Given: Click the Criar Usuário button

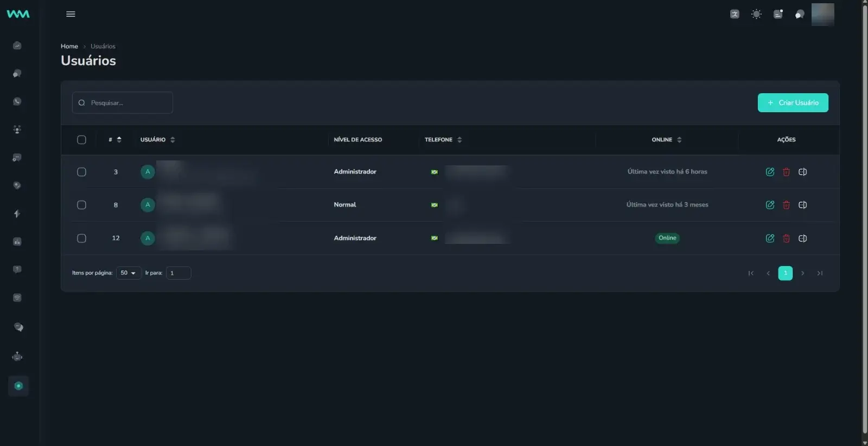Looking at the screenshot, I should coord(793,103).
